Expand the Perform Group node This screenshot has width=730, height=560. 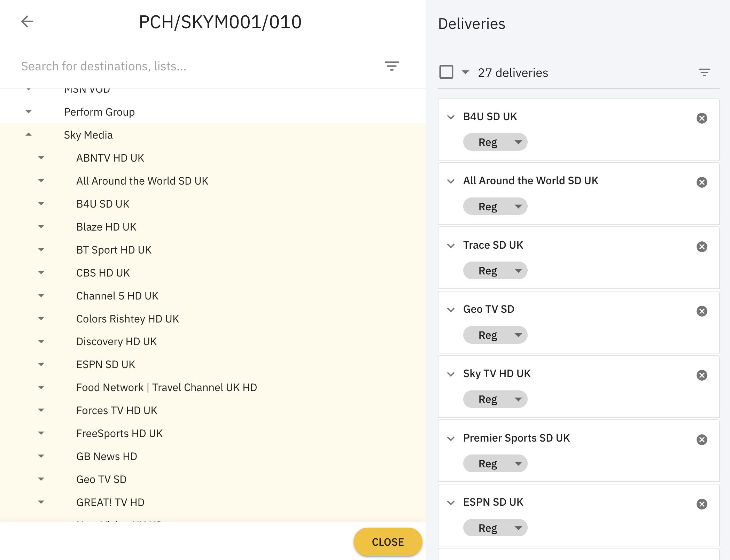pos(29,112)
